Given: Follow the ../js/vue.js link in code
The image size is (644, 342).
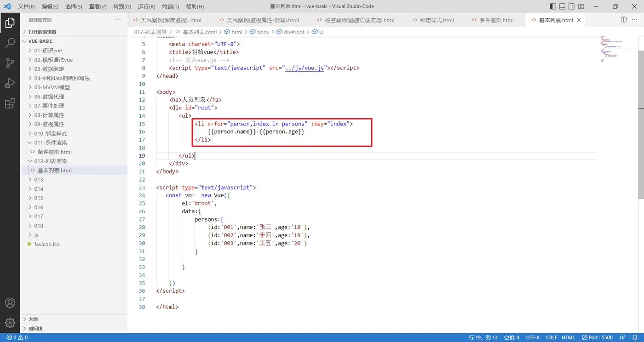Looking at the screenshot, I should pos(305,68).
